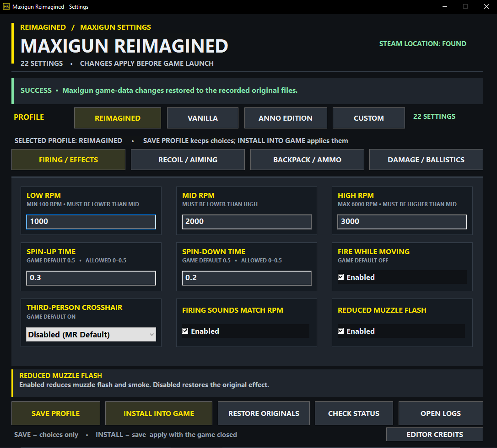Switch to the Recoil / Aiming tab
Viewport: 497px width, 448px height.
point(188,160)
